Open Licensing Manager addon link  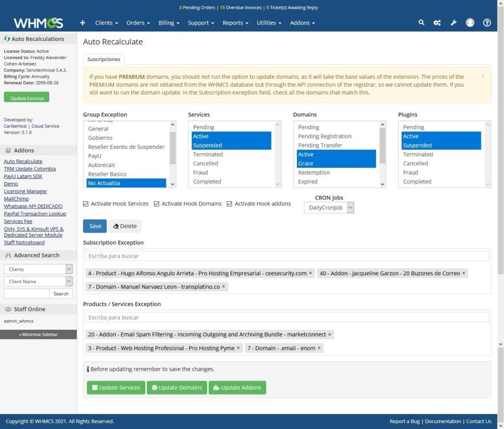[26, 191]
